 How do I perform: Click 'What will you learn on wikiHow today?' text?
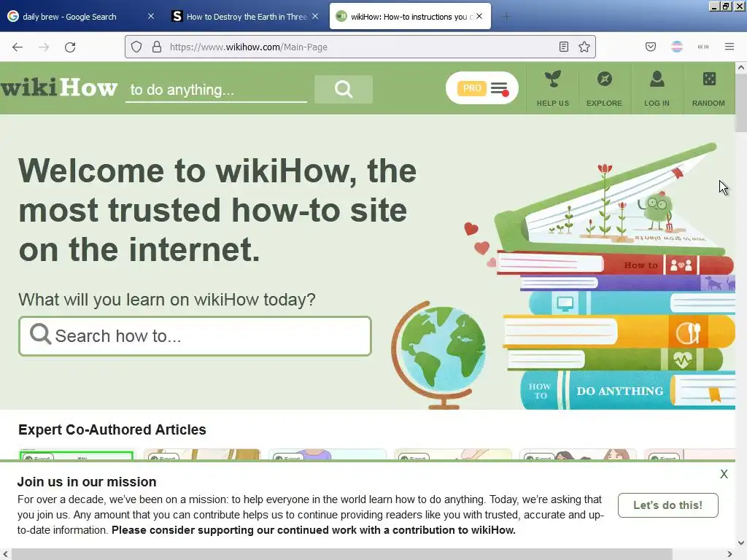pyautogui.click(x=167, y=300)
